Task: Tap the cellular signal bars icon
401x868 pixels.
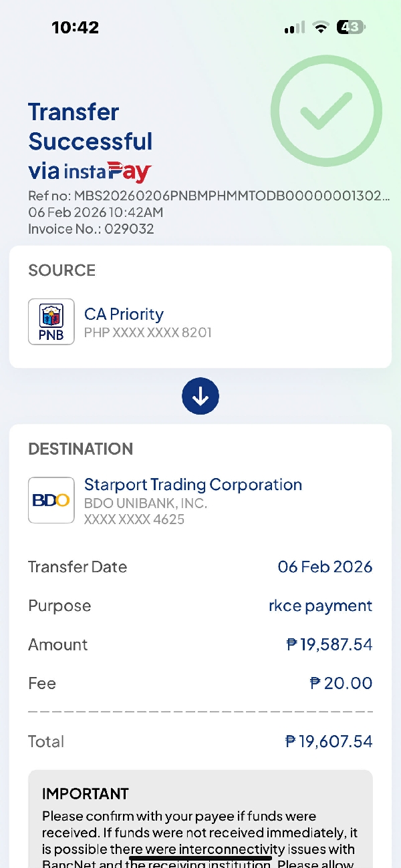Action: [294, 27]
